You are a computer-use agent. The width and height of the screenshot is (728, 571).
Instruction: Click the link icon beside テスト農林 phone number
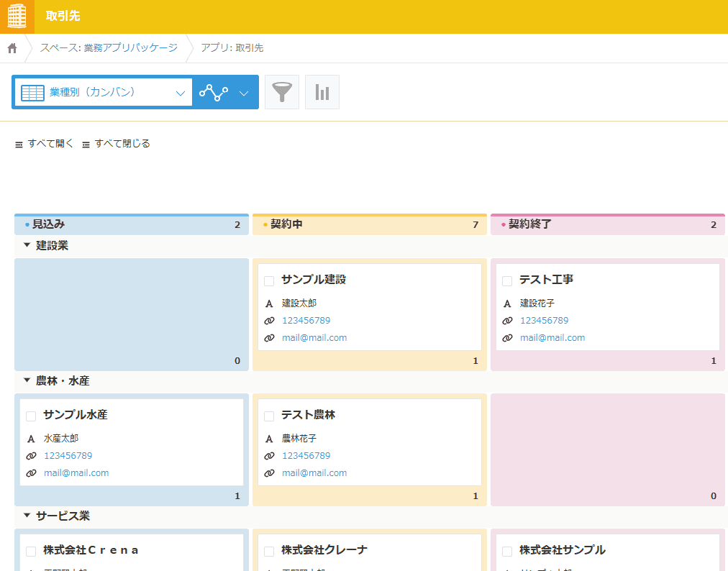[269, 456]
